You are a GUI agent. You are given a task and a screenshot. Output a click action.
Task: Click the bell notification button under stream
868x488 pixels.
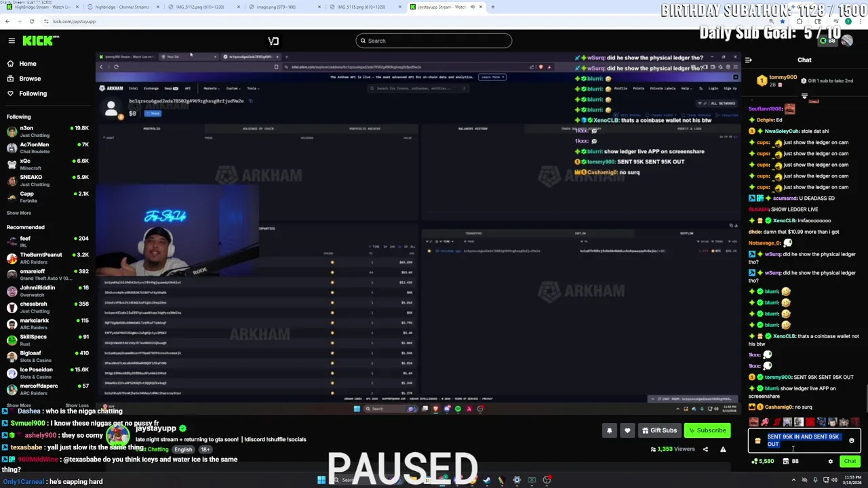(x=609, y=430)
